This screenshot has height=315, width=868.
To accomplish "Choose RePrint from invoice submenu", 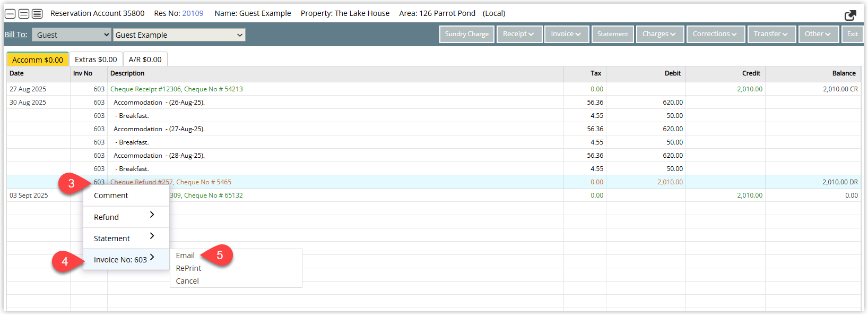I will tap(189, 268).
